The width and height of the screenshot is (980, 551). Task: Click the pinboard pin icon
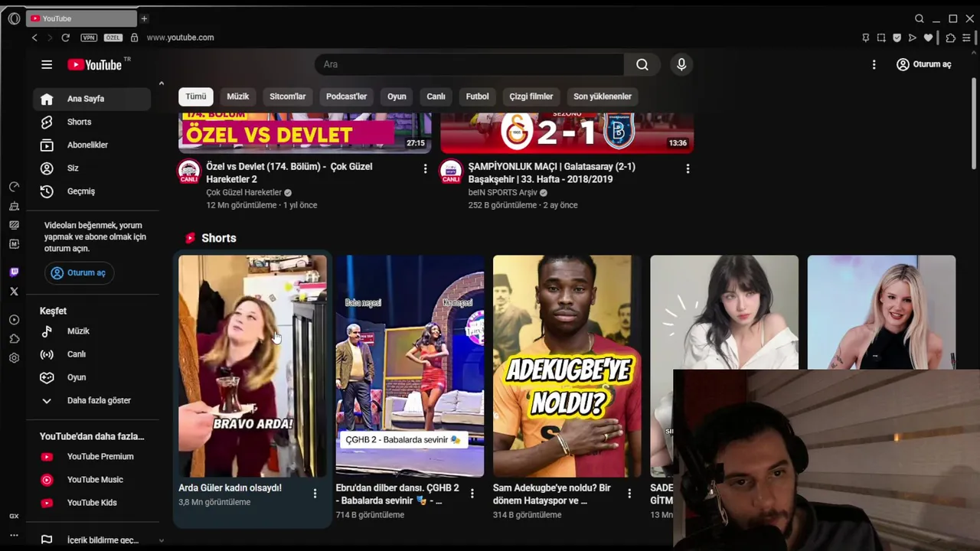pyautogui.click(x=866, y=37)
